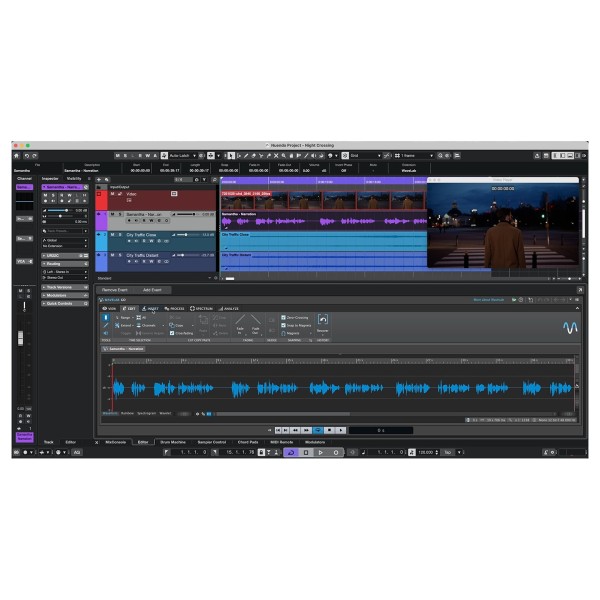Toggle the Zero-Crossing checkbox
The width and height of the screenshot is (600, 600).
[283, 318]
